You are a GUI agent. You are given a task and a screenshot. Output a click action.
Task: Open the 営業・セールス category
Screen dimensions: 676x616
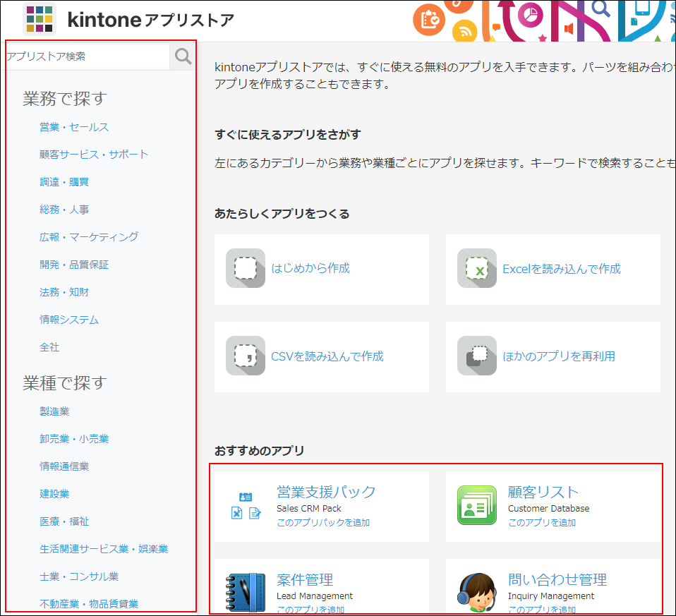tap(74, 127)
